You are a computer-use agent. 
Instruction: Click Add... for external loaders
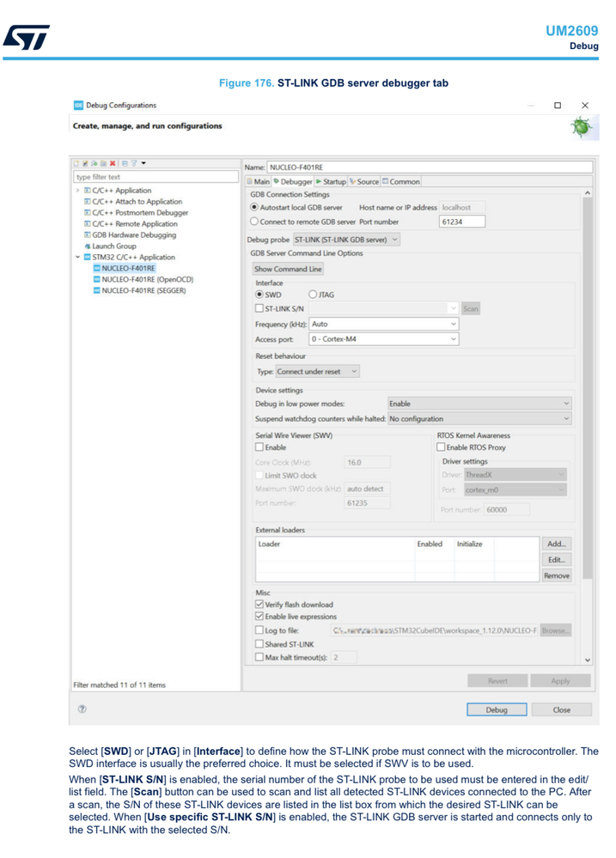tap(557, 544)
